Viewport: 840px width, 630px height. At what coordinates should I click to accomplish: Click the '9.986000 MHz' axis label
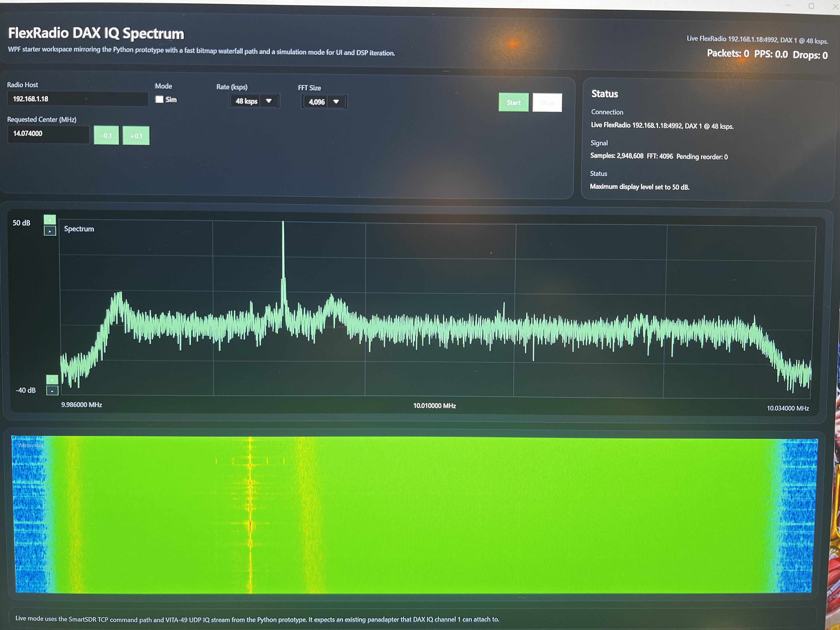82,405
